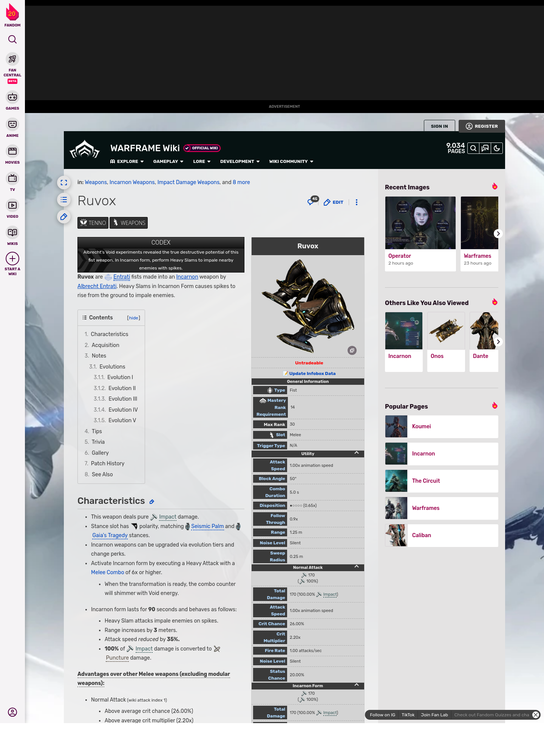
Task: Follow the Albrecht Entrati link
Action: (x=97, y=286)
